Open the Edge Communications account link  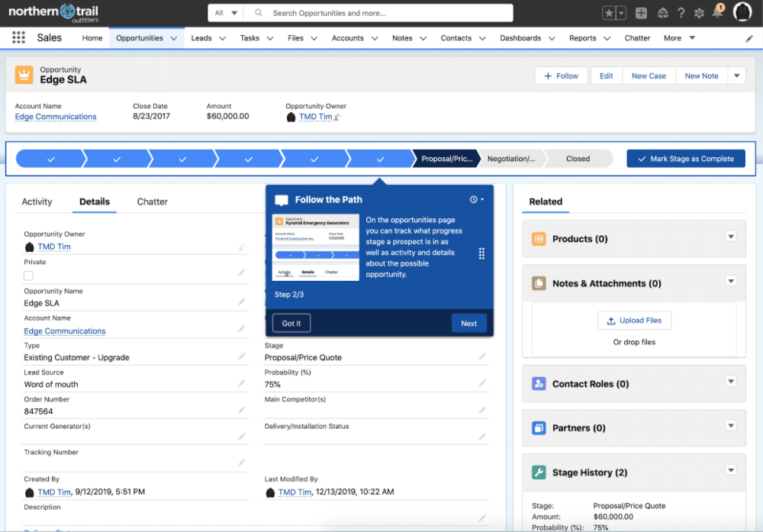(x=56, y=117)
